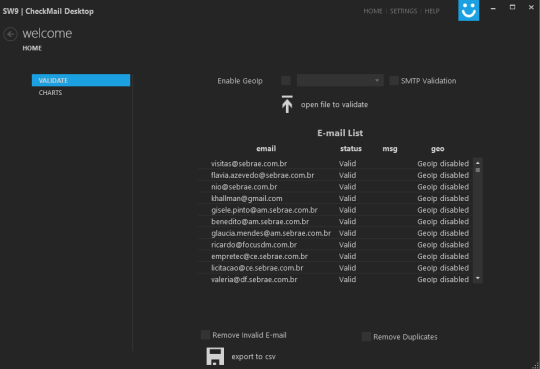Click Valid status for khallman@gmail.com
The height and width of the screenshot is (369, 540).
347,198
